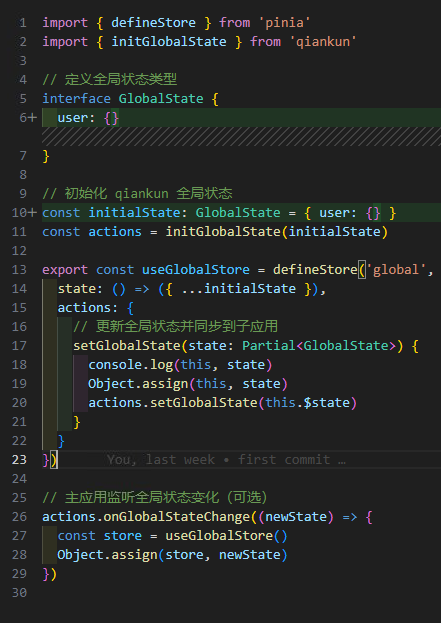The image size is (441, 623).
Task: Click 'GlobalState' type annotation on line 10
Action: 238,213
